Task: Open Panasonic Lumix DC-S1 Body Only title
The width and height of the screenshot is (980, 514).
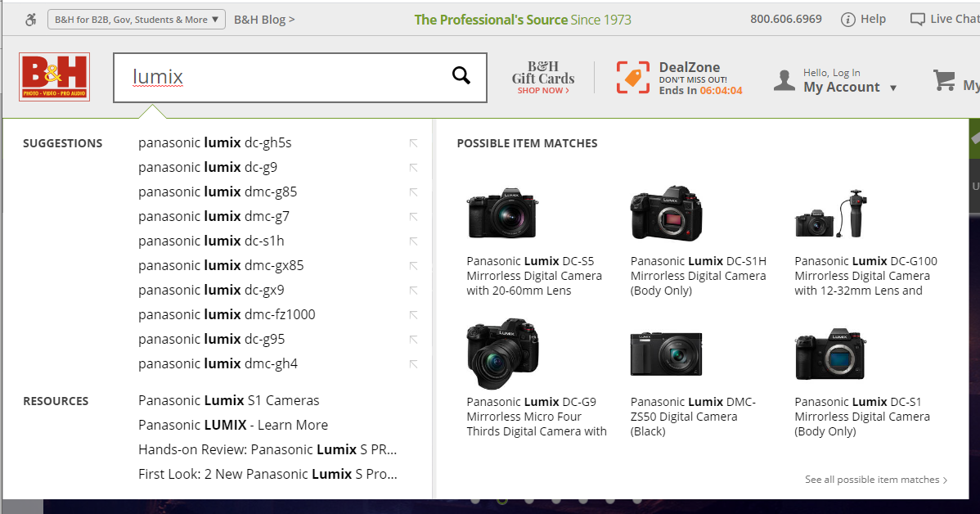Action: click(x=862, y=417)
